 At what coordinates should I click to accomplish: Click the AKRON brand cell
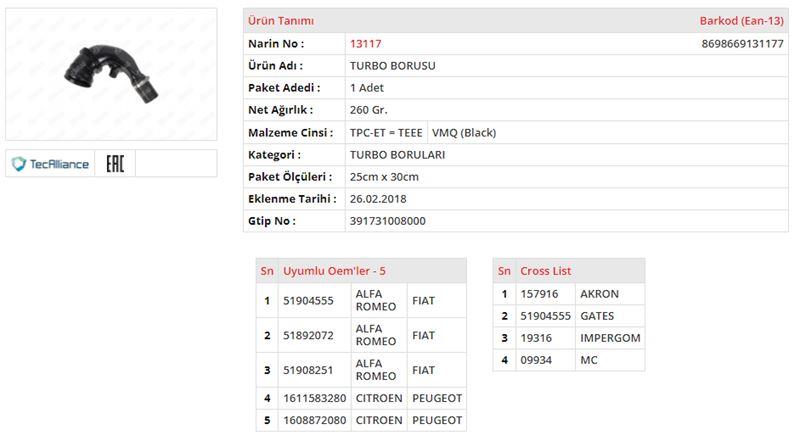(599, 294)
